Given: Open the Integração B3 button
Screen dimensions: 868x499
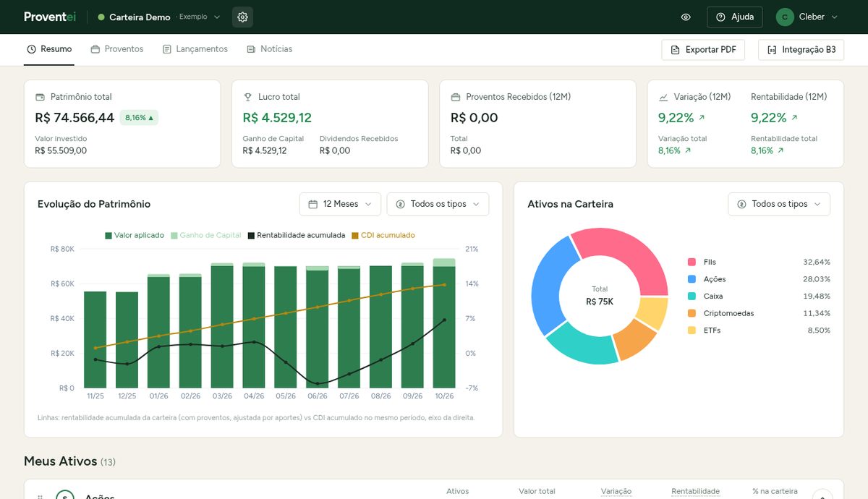Looking at the screenshot, I should (x=801, y=50).
